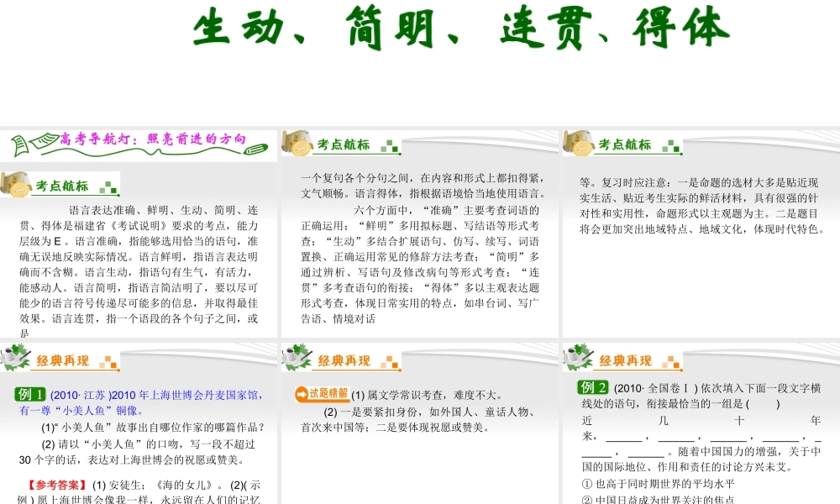The height and width of the screenshot is (504, 840).
Task: Click the paper scroll icon beside 高考导航灯
Action: coord(34,144)
